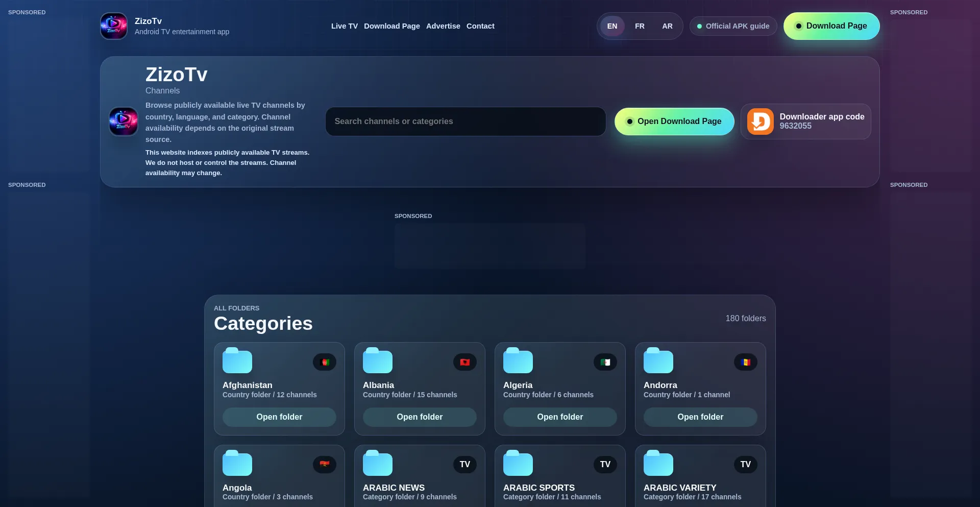Open the Albania folder button
The image size is (980, 507).
coord(420,417)
